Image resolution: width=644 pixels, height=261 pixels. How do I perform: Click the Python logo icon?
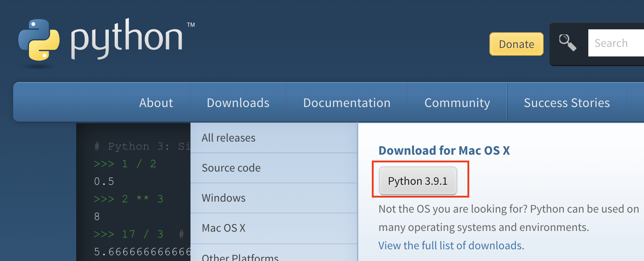39,40
